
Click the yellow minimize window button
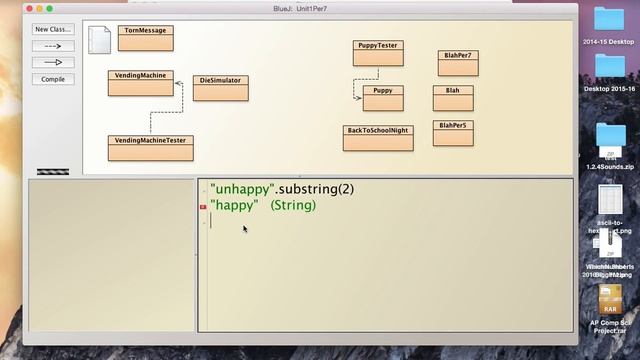(x=40, y=9)
